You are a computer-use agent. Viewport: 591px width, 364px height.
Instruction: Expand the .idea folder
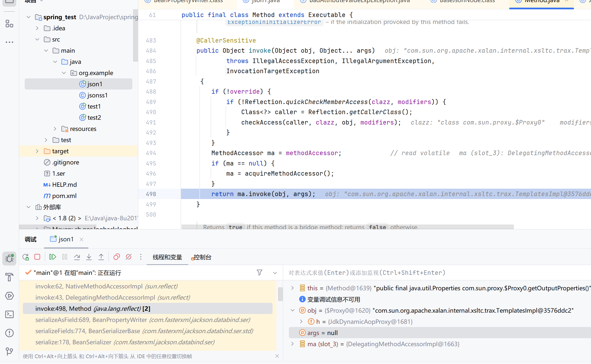pos(37,28)
